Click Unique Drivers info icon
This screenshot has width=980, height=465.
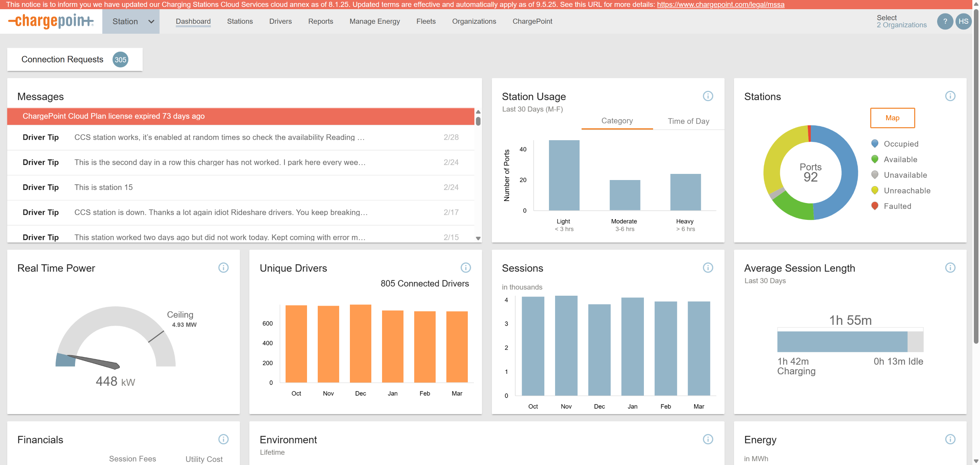click(x=465, y=268)
